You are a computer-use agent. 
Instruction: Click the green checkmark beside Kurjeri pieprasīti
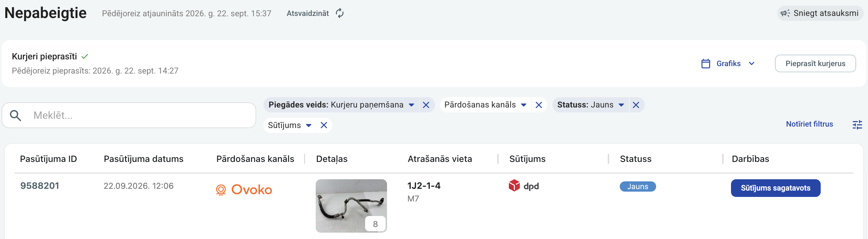[x=85, y=57]
